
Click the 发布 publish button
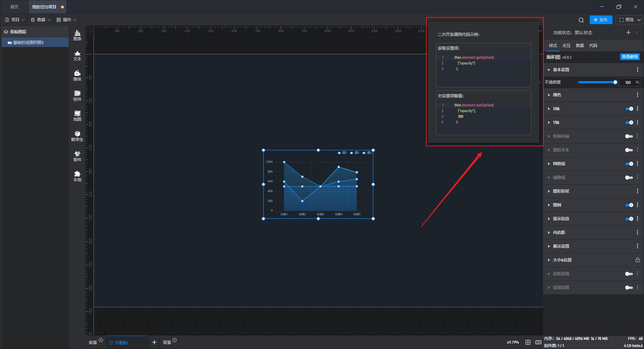click(601, 20)
